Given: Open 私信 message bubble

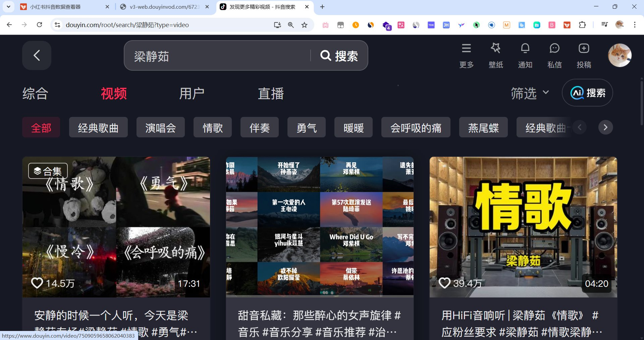Looking at the screenshot, I should point(554,56).
